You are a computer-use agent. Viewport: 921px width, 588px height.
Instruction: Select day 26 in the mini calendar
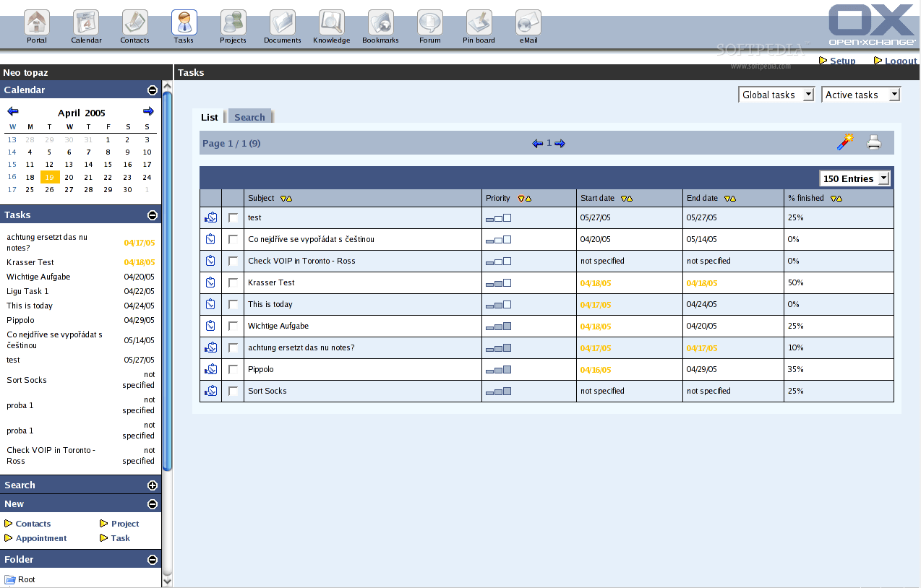(x=50, y=189)
